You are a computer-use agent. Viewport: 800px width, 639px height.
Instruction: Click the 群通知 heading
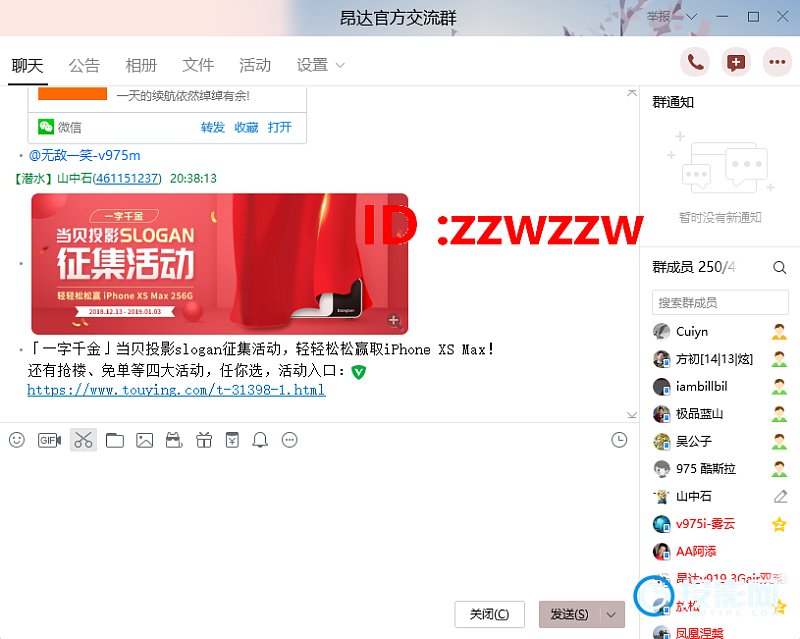tap(673, 103)
